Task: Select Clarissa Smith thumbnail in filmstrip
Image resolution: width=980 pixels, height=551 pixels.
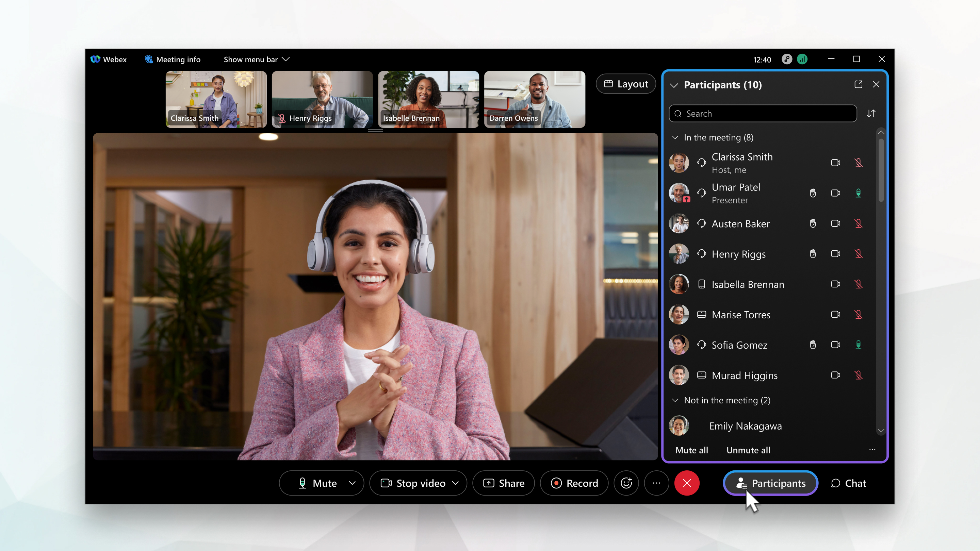Action: (216, 99)
